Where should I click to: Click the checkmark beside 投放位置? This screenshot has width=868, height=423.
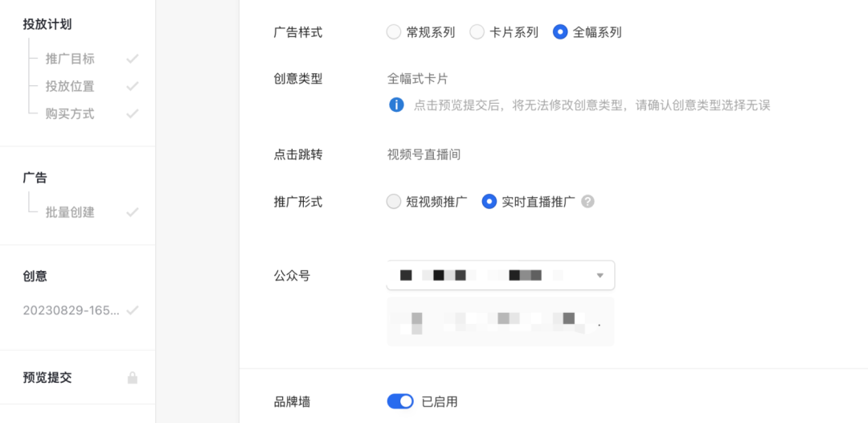133,86
